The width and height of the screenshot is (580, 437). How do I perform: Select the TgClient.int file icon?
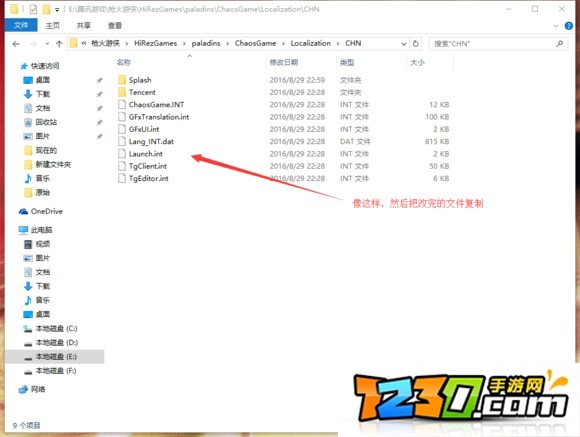[122, 166]
